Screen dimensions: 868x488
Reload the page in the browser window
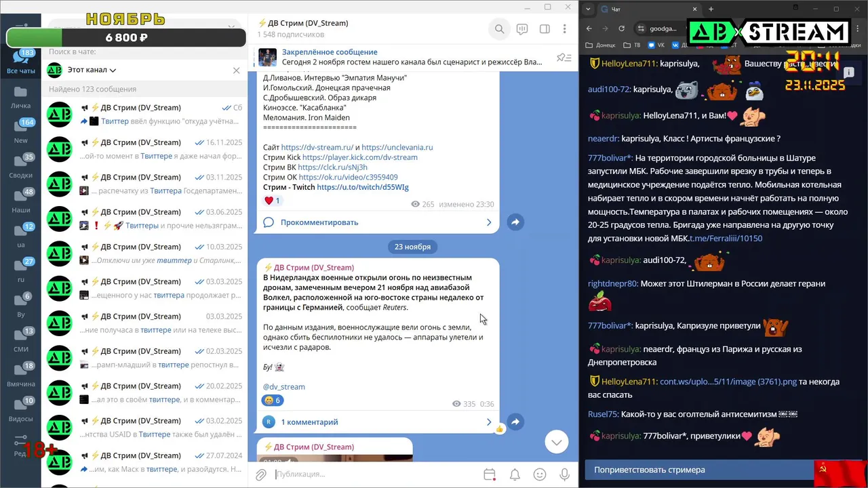622,28
